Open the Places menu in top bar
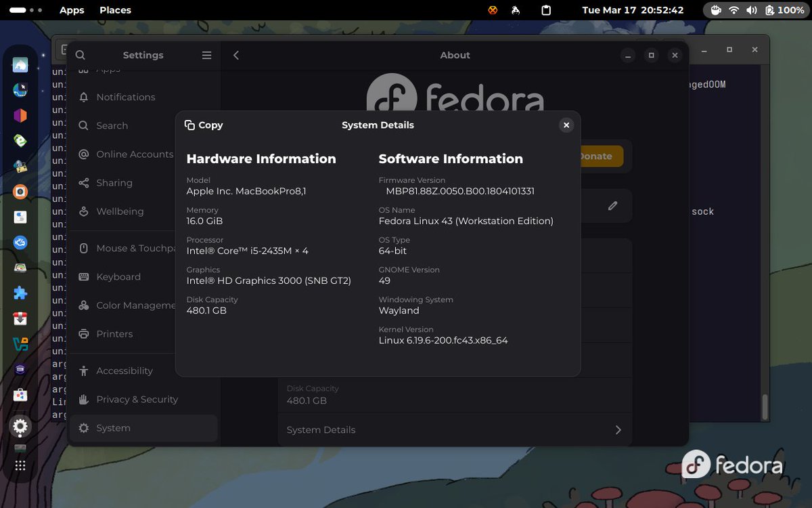This screenshot has width=812, height=508. tap(115, 10)
